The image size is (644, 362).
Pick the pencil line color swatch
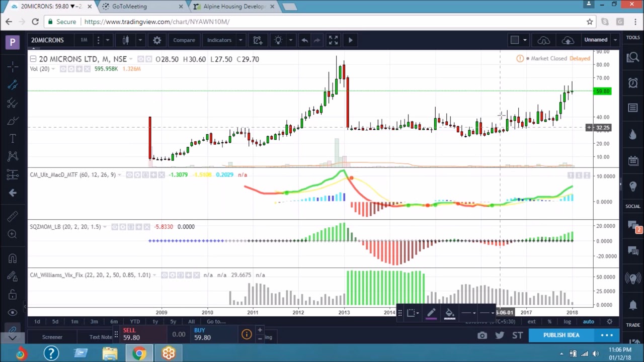(431, 313)
